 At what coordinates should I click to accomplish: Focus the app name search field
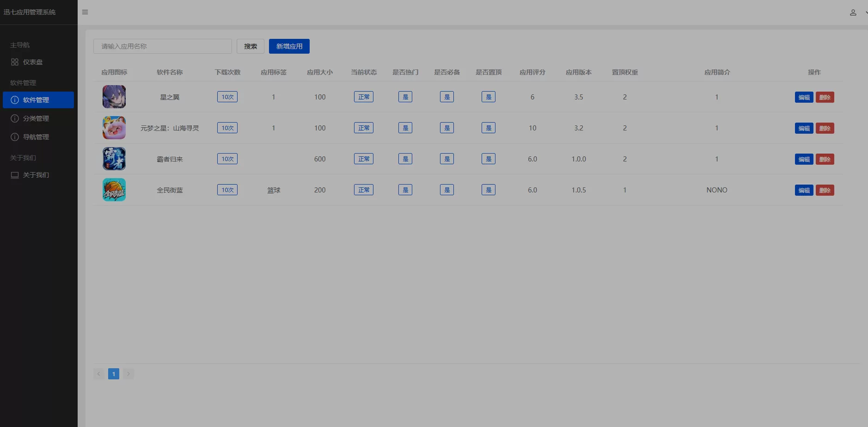coord(163,46)
